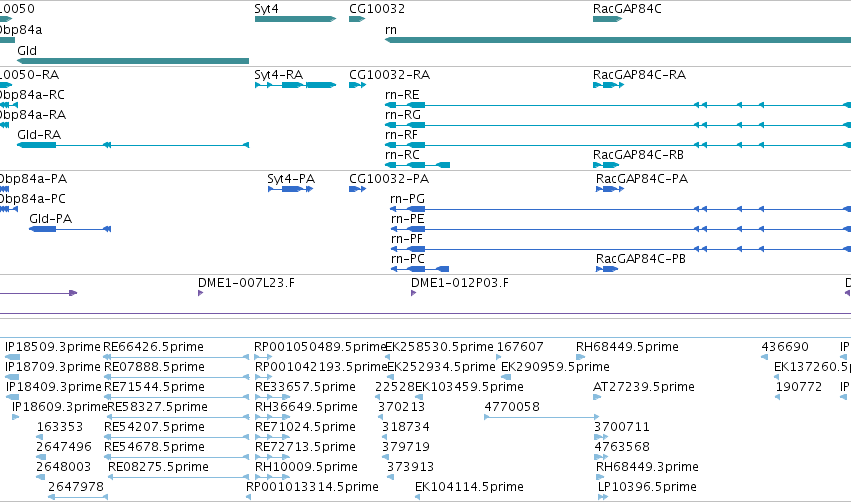This screenshot has height=502, width=851.
Task: Select the AT27239.5prime EST label
Action: click(644, 387)
